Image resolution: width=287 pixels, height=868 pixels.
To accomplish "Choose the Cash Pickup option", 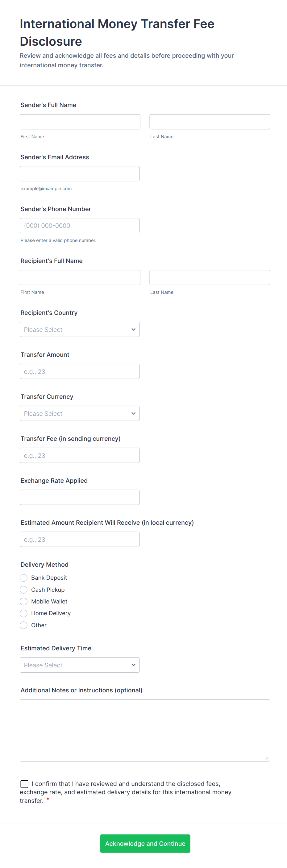I will click(23, 590).
